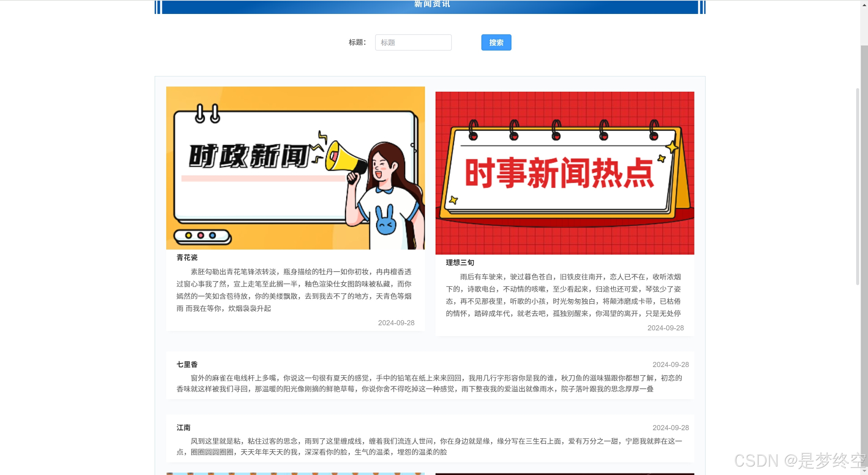Click the date beside 江南 title
The width and height of the screenshot is (868, 475).
671,428
